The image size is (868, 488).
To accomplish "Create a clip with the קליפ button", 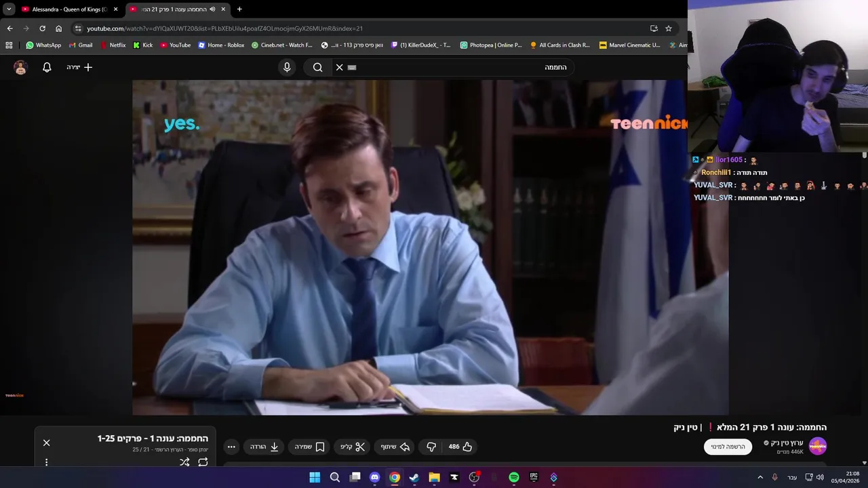I will pyautogui.click(x=353, y=447).
